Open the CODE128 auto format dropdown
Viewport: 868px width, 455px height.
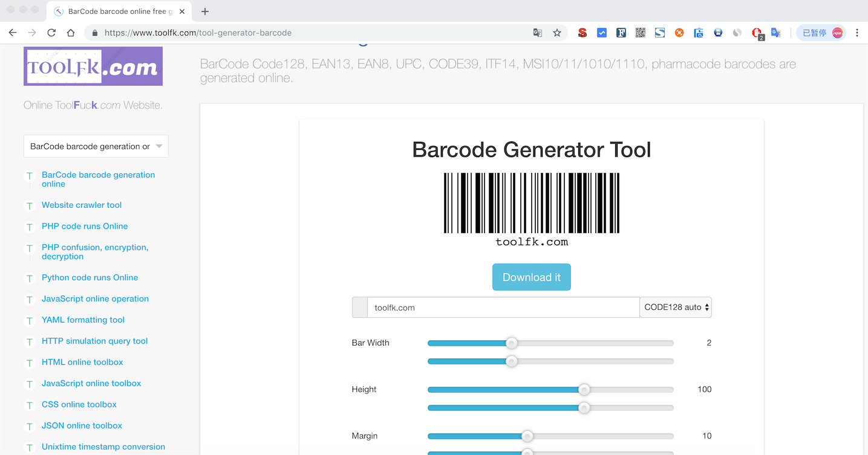pos(676,308)
